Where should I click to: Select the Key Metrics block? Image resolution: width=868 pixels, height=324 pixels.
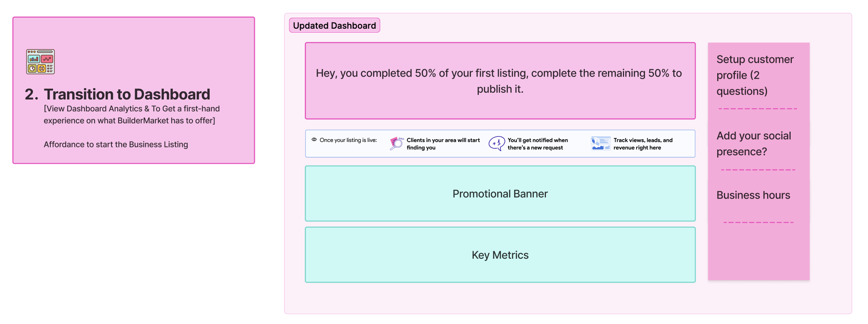[500, 255]
